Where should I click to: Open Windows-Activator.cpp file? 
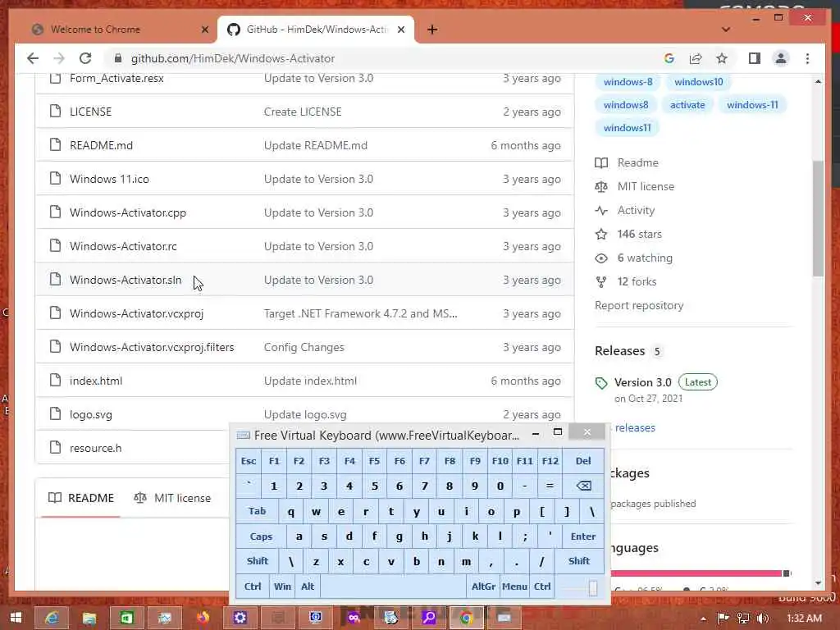point(128,212)
